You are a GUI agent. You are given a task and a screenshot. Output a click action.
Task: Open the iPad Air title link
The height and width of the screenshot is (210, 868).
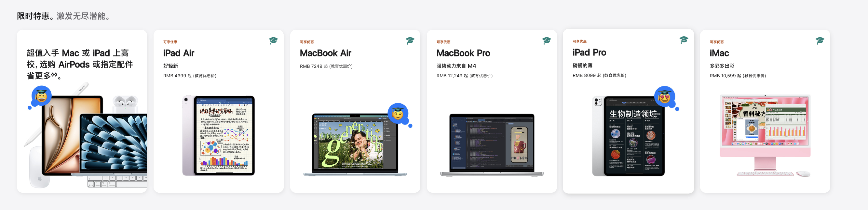179,53
